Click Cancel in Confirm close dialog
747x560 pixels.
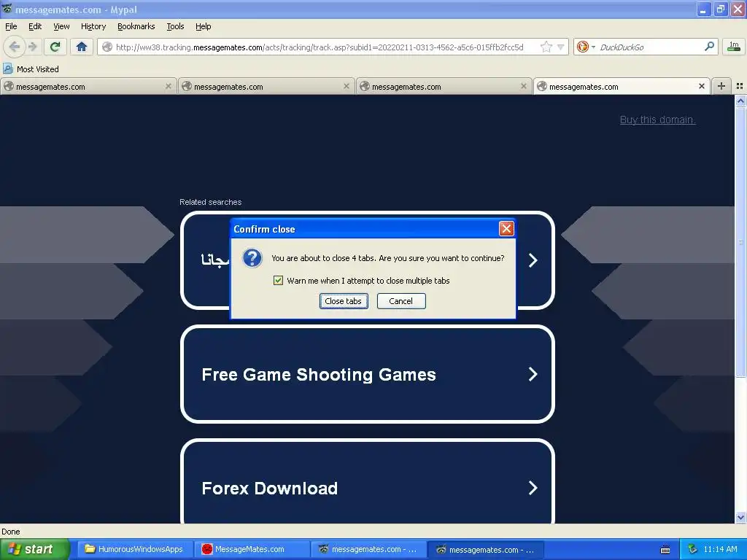coord(401,301)
